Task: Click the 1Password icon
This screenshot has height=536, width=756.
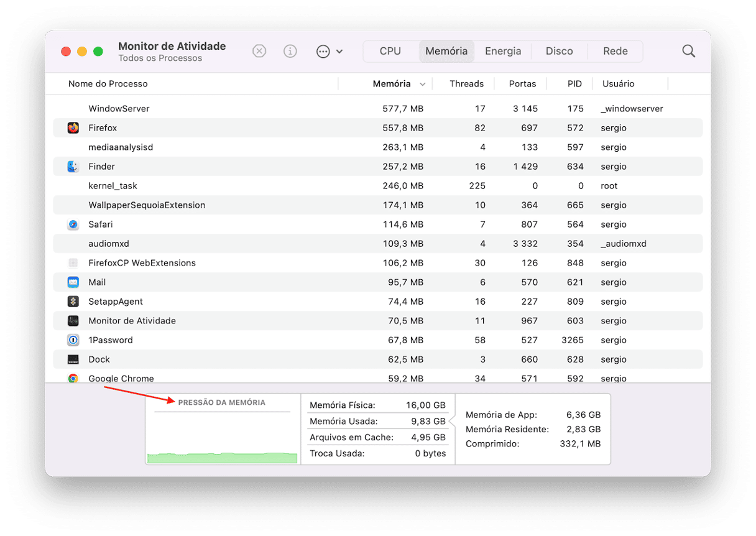Action: [73, 340]
